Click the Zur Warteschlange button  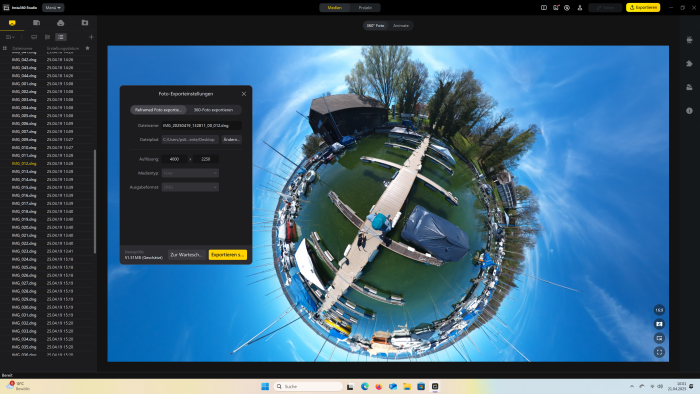click(x=186, y=255)
